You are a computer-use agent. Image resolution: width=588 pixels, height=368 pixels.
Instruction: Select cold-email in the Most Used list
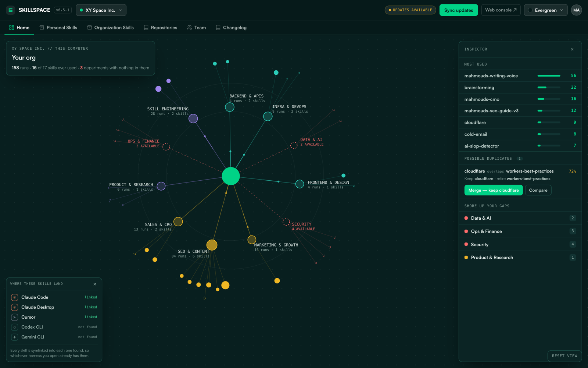[520, 134]
